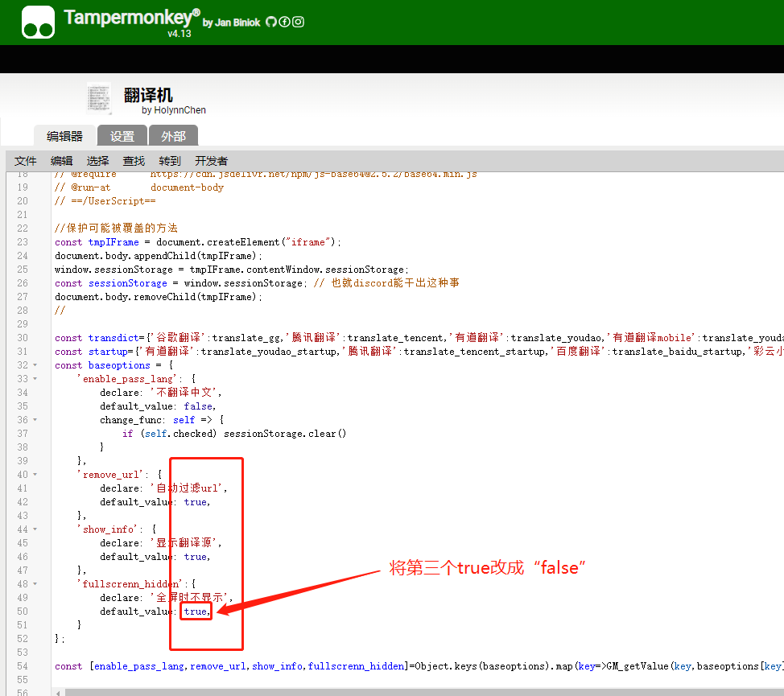Screen dimensions: 784x696
Task: Click 'true' value on line 42
Action: coord(195,502)
